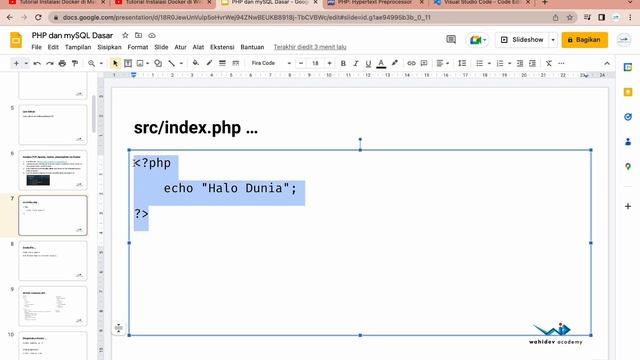Open the Border dash option
This screenshot has width=640, height=360.
(x=236, y=63)
